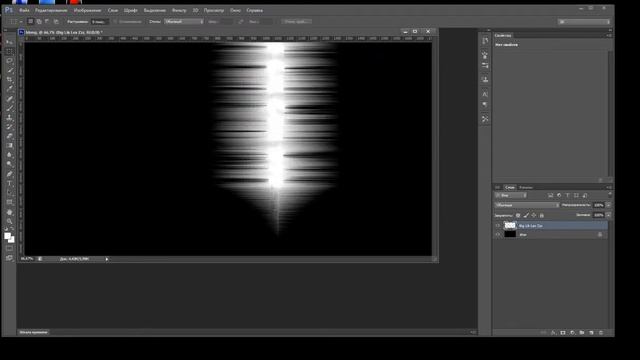Screen dimensions: 640x360
Task: Toggle lock image pixels brush icon
Action: [526, 215]
